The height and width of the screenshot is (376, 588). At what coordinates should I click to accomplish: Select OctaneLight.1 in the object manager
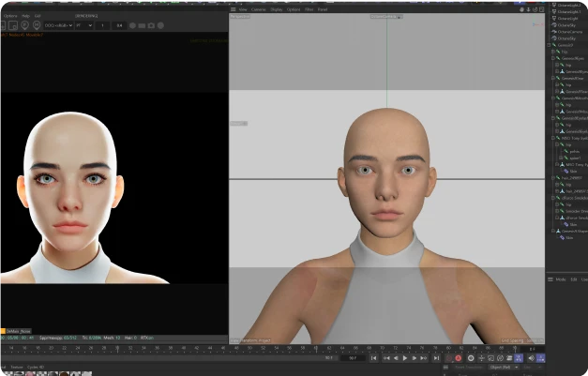tap(569, 11)
